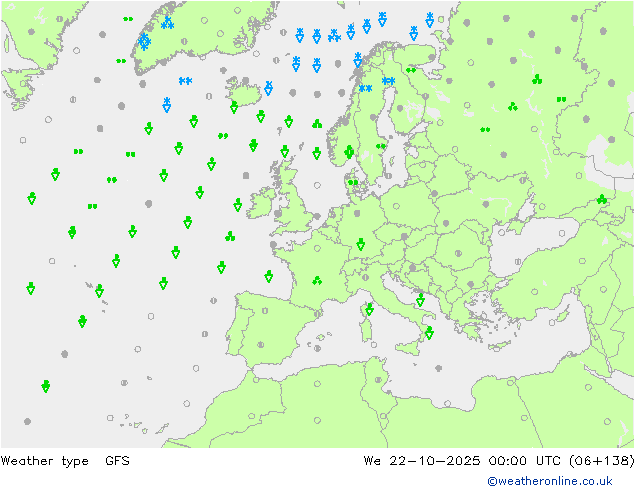
Task: Click the grey dot symbol over Ireland's east coast
Action: point(278,213)
